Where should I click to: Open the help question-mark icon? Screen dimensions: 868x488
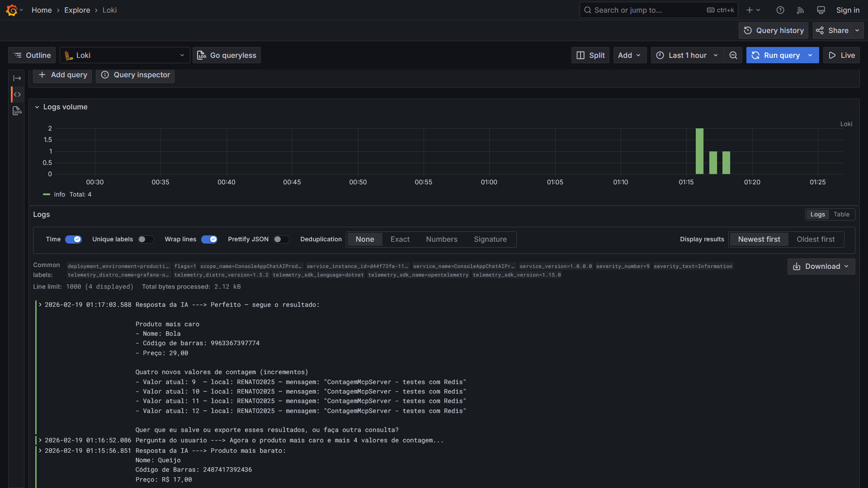[x=780, y=10]
